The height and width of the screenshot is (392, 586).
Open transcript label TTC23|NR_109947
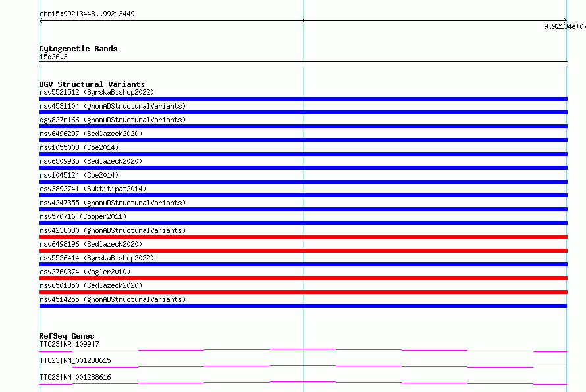click(x=69, y=344)
